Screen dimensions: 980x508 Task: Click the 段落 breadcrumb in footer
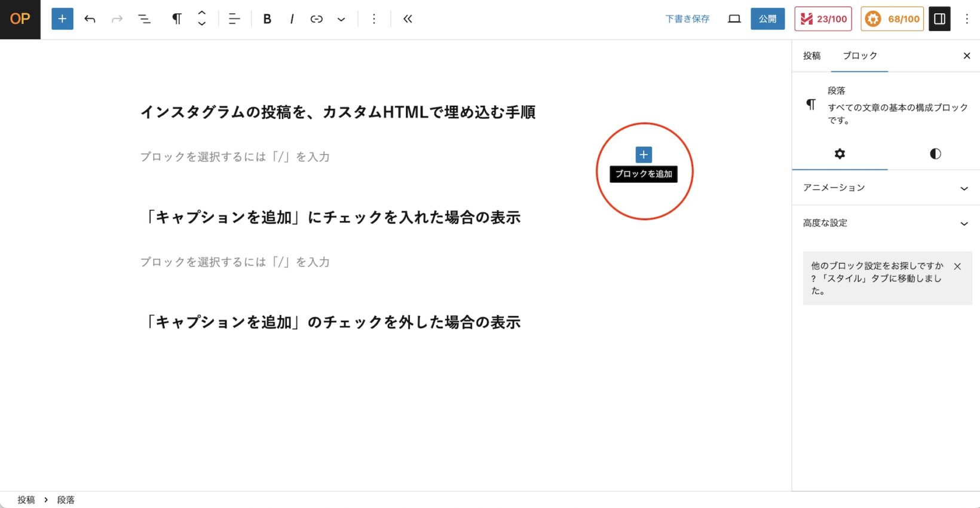tap(66, 500)
